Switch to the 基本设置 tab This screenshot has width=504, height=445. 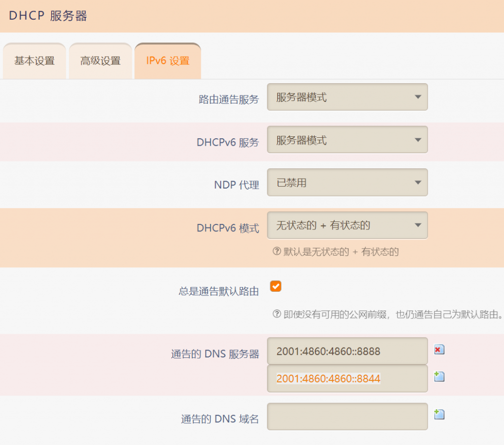click(x=34, y=61)
